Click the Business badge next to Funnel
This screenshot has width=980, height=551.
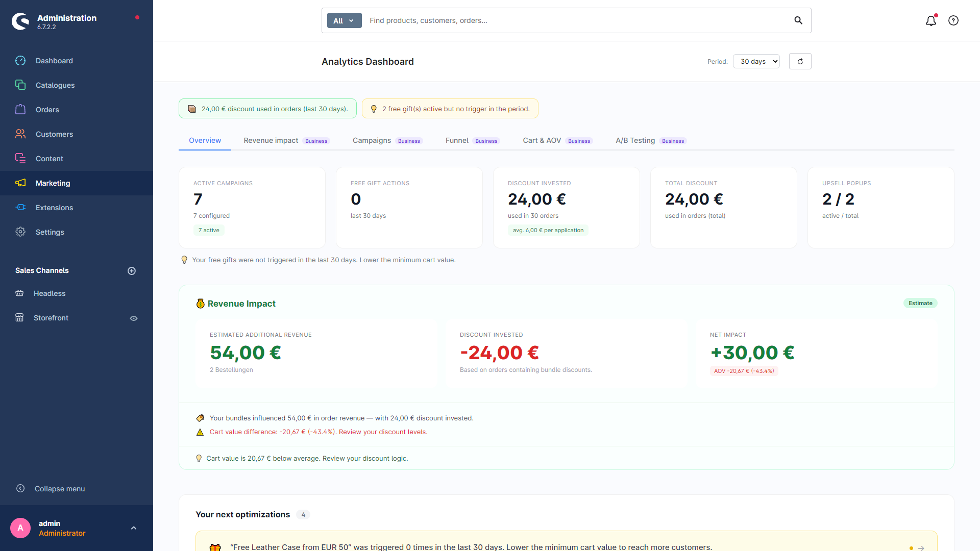486,141
